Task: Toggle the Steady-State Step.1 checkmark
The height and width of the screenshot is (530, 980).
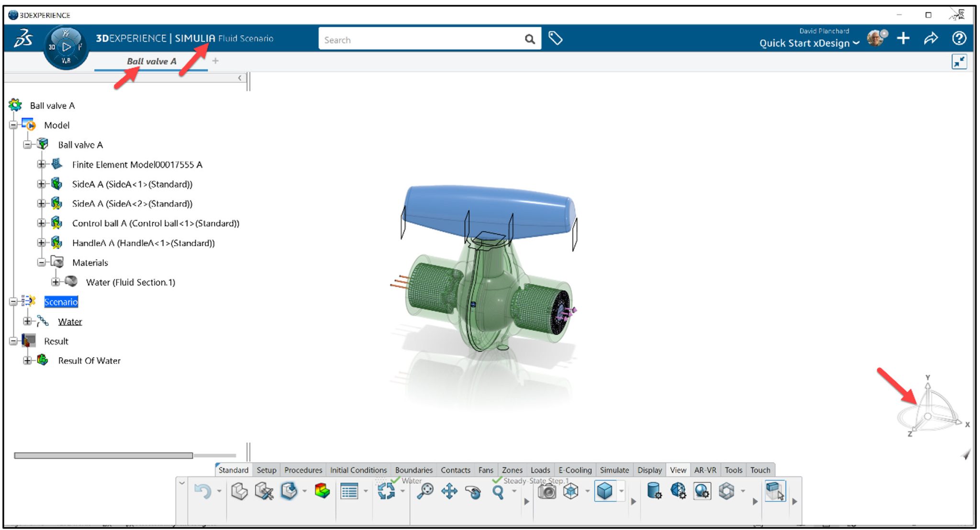Action: pos(496,481)
